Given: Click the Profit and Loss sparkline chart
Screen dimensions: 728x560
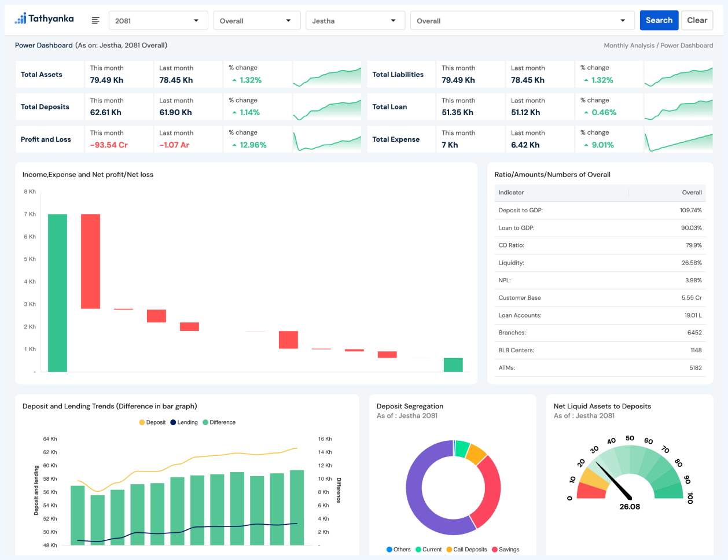Looking at the screenshot, I should tap(327, 140).
